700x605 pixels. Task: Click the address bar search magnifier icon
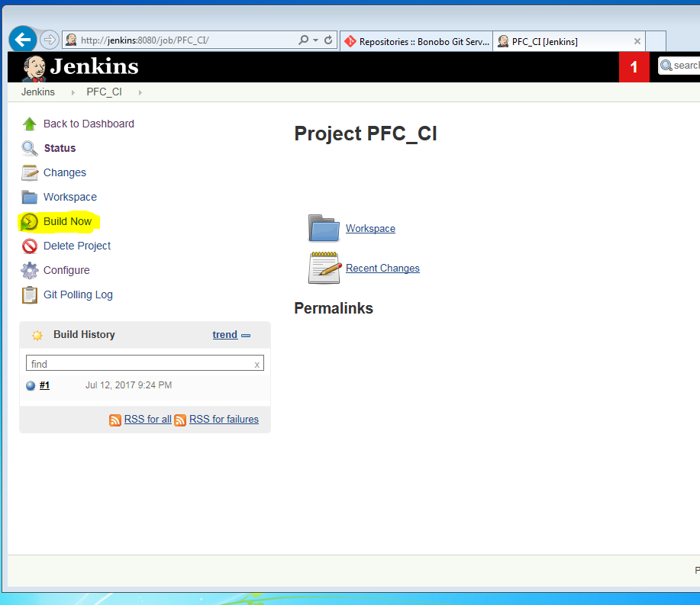point(304,40)
